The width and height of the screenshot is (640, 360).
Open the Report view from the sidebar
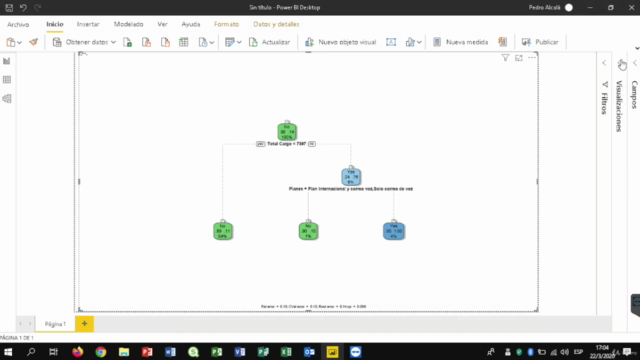tap(7, 61)
